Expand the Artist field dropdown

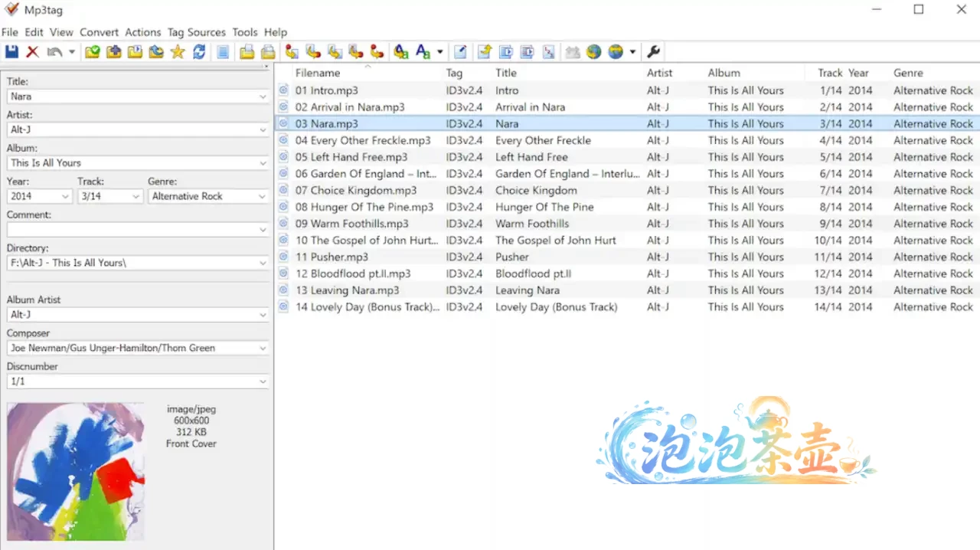pyautogui.click(x=263, y=130)
